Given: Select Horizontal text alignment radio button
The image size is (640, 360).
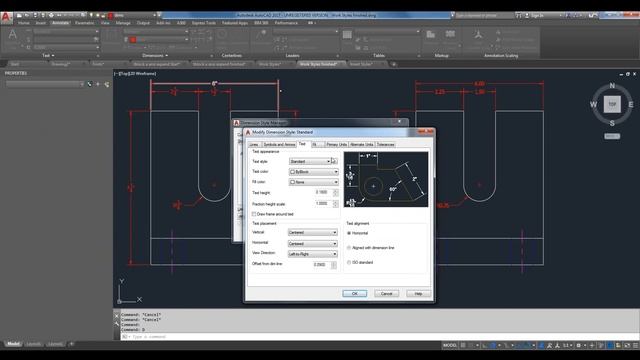Looking at the screenshot, I should coord(349,233).
